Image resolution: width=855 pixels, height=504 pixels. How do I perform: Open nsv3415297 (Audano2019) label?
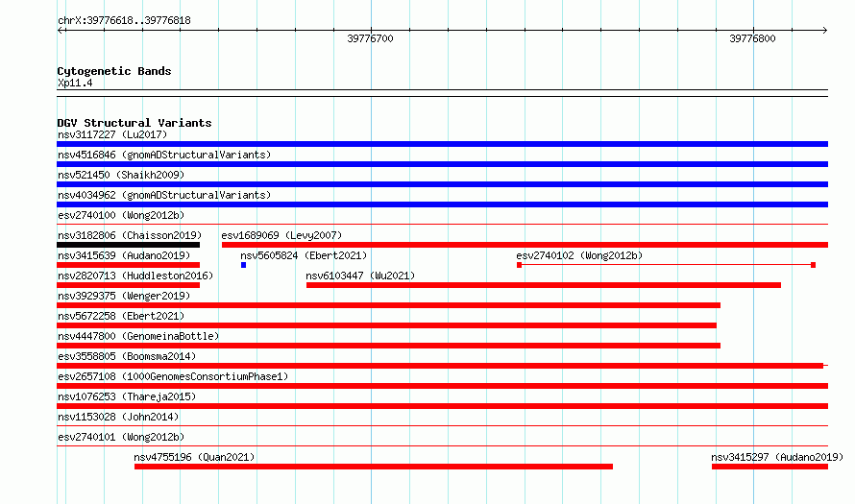(x=777, y=457)
